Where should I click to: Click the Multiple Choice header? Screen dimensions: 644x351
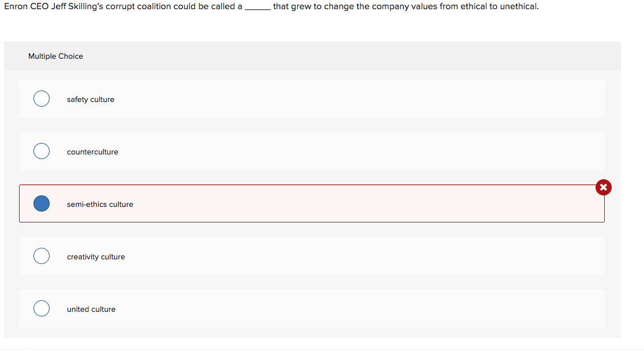click(55, 56)
